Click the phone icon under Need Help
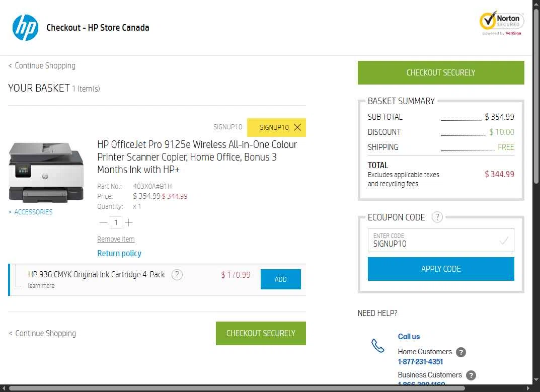The image size is (540, 392). click(x=378, y=346)
